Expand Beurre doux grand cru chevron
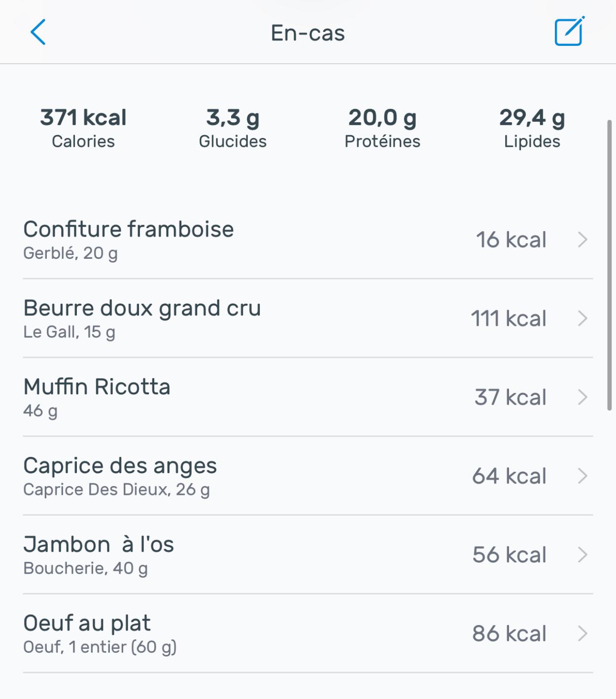The height and width of the screenshot is (699, 616). [582, 318]
